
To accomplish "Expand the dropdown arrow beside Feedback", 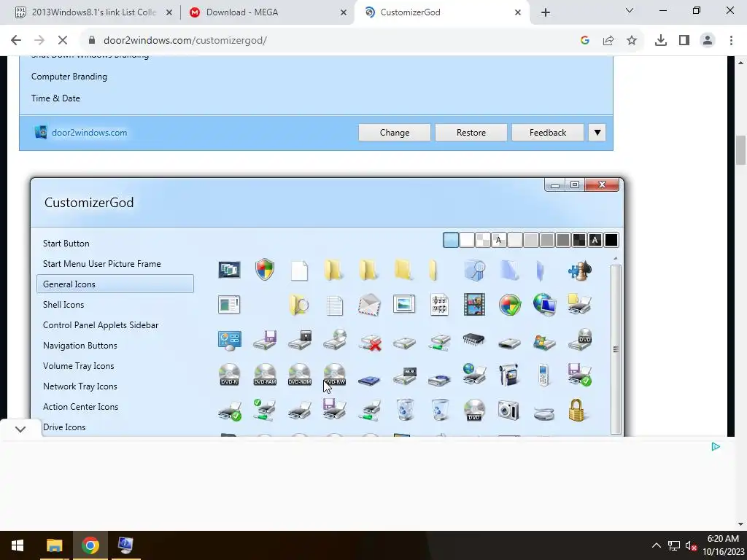I will tap(597, 133).
